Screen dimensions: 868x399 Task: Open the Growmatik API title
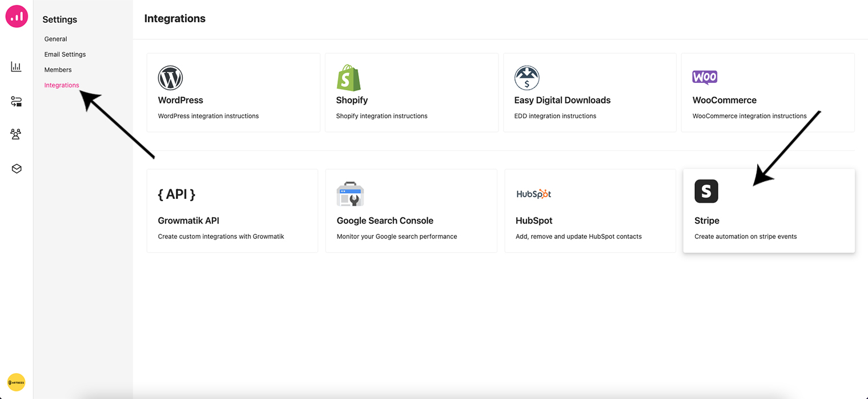click(188, 221)
